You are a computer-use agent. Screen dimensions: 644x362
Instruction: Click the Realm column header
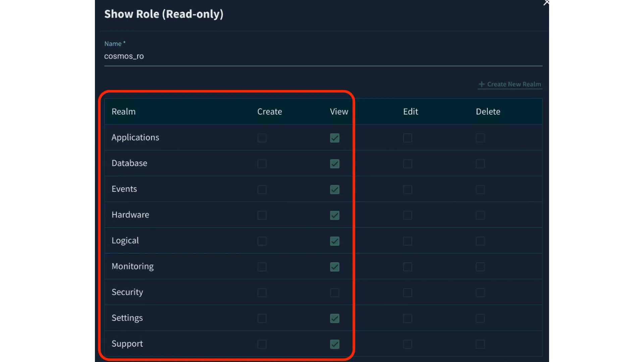(123, 112)
